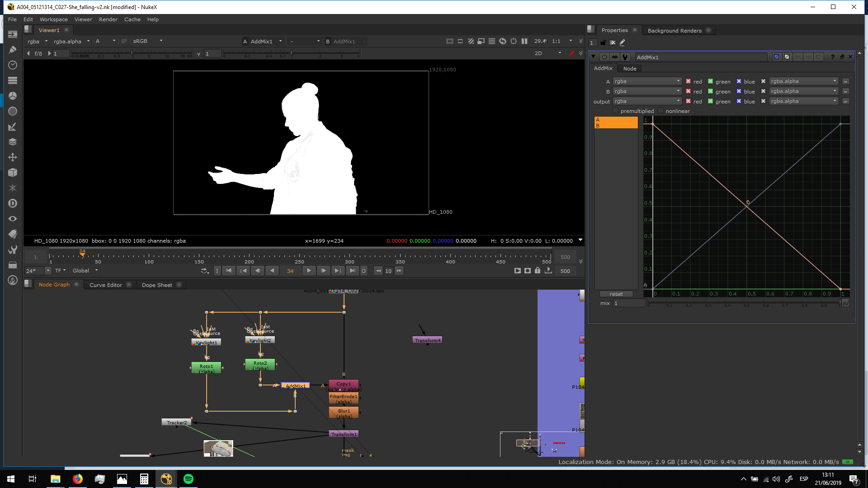Open the Time nodes clock icon
The width and height of the screenshot is (868, 488).
(x=13, y=65)
